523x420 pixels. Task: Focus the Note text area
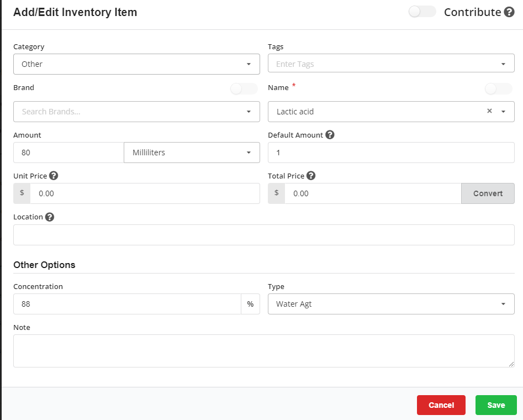coord(264,351)
